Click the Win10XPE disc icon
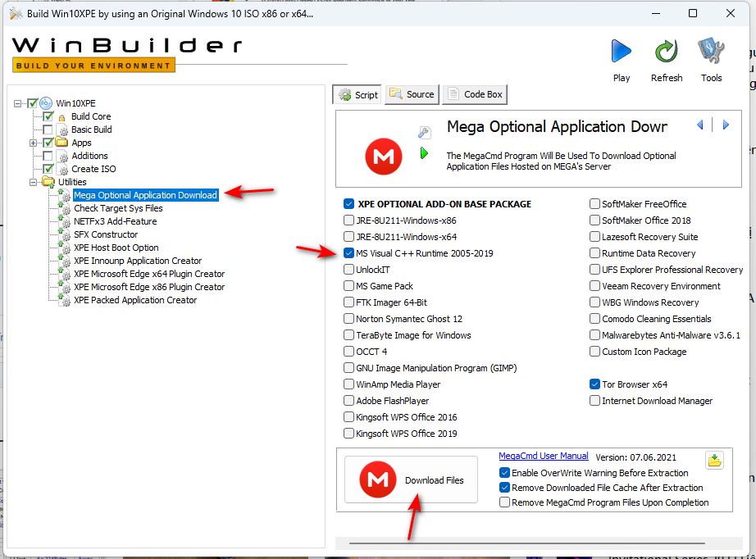This screenshot has height=559, width=756. [46, 103]
